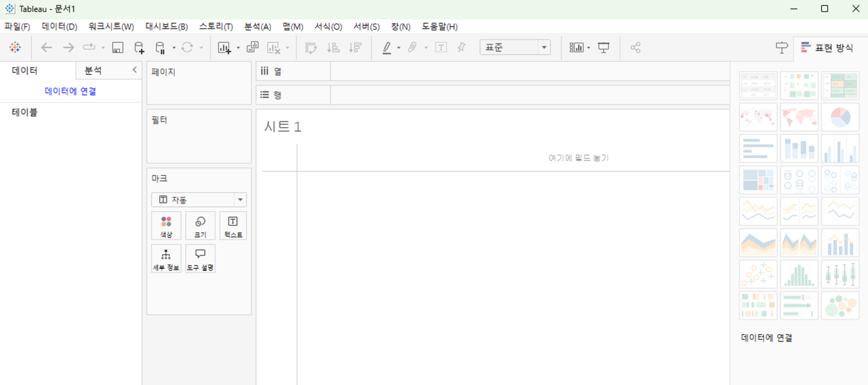The width and height of the screenshot is (868, 385).
Task: Open the 도움말(H) menu
Action: click(440, 27)
